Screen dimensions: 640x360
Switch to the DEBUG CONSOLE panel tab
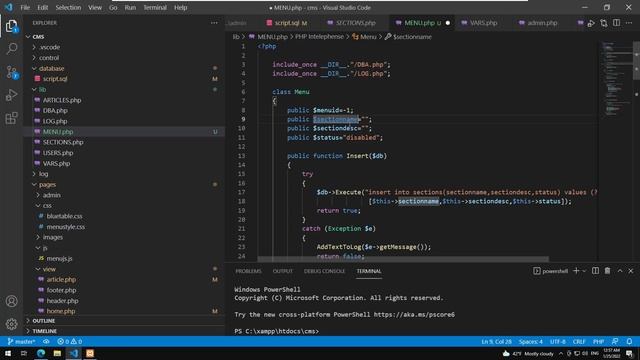(324, 271)
